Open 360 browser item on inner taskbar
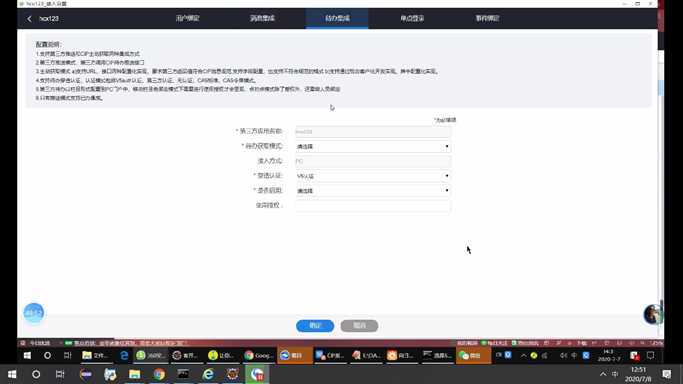The width and height of the screenshot is (683, 384). pyautogui.click(x=151, y=356)
